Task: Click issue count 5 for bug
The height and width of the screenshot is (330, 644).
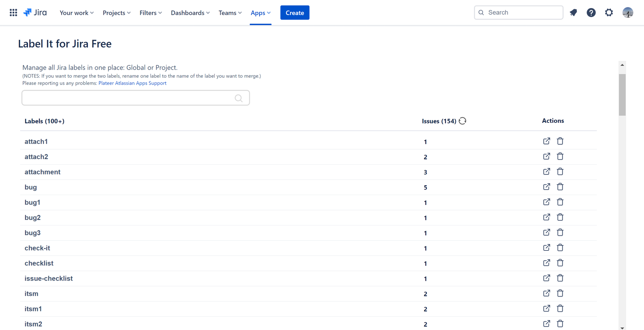Action: click(x=426, y=187)
